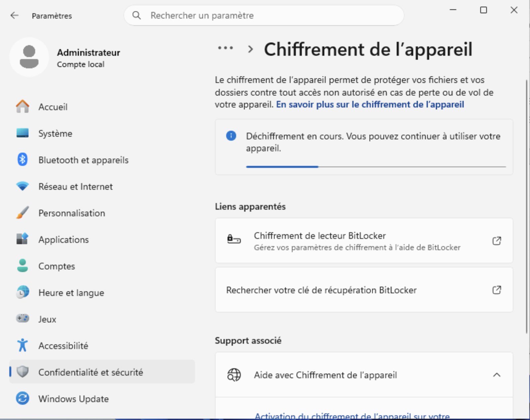
Task: Open Chiffrement de lecteur BitLocker
Action: tap(364, 241)
